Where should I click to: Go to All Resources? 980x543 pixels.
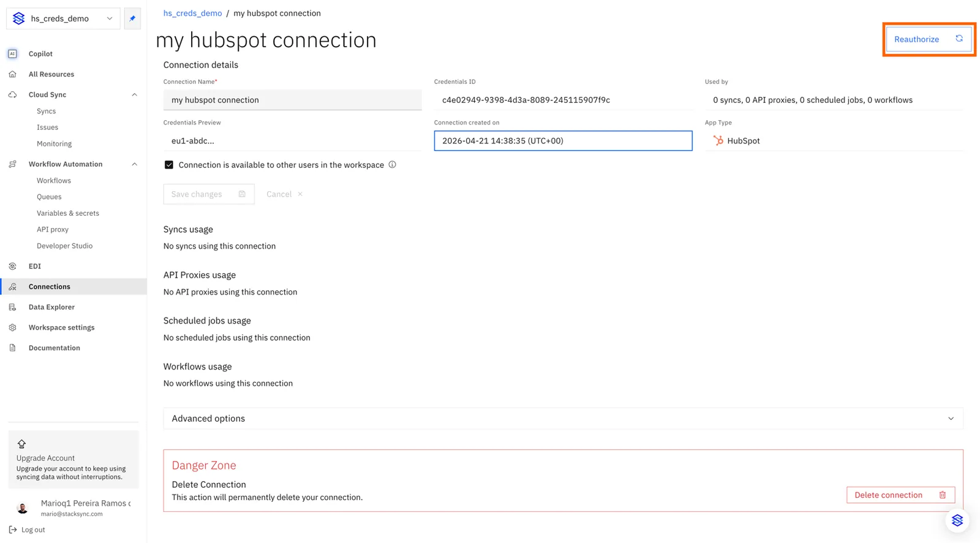pyautogui.click(x=51, y=74)
